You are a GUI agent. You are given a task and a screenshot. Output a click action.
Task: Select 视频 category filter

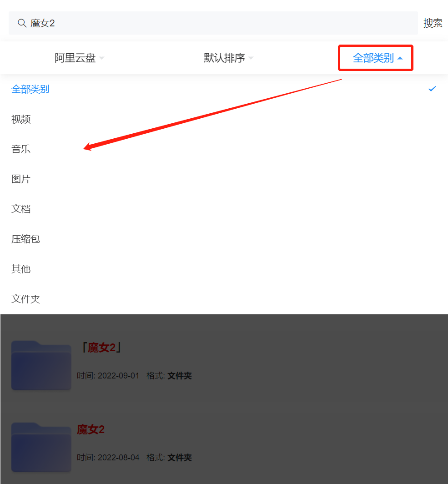pos(21,119)
